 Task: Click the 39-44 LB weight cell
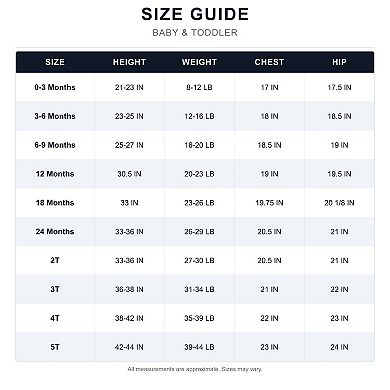pyautogui.click(x=199, y=347)
